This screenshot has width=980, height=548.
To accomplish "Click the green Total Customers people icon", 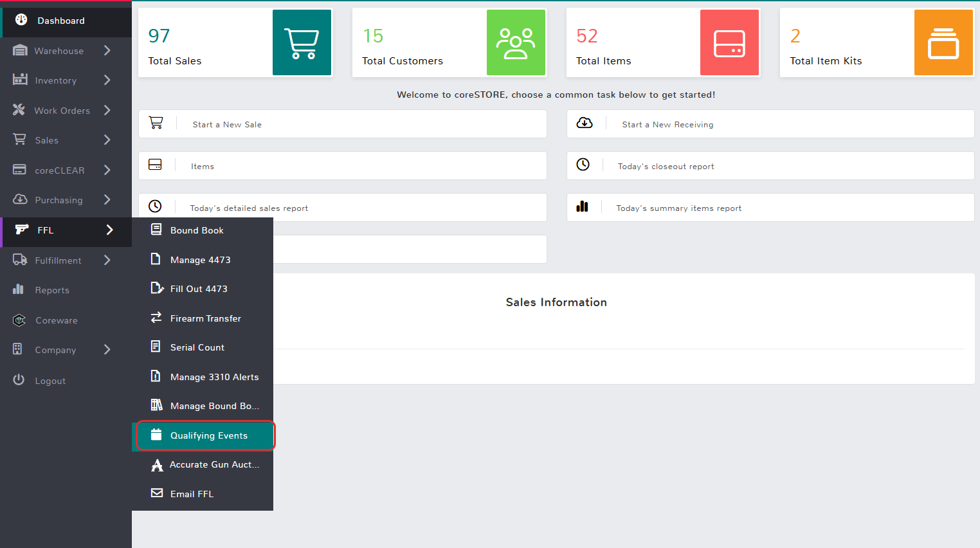I will (515, 43).
